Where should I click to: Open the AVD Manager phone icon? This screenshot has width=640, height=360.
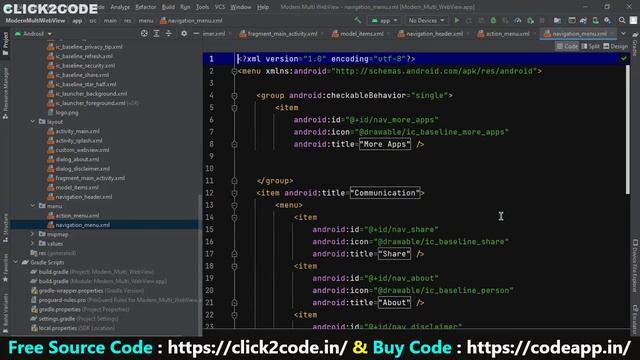(x=596, y=20)
